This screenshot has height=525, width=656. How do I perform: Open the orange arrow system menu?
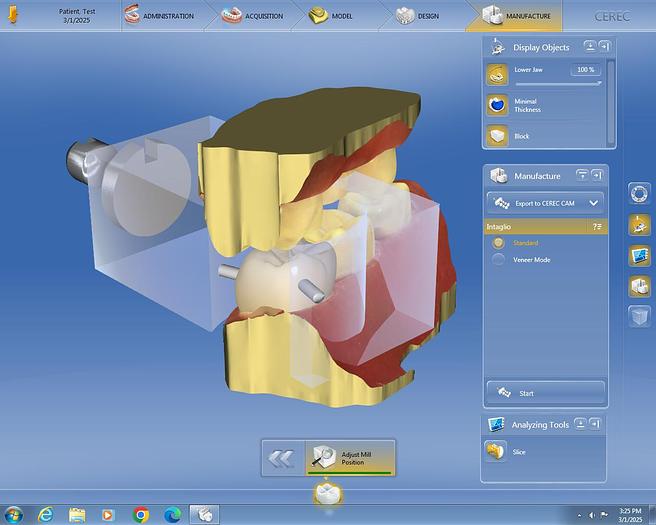coord(13,15)
